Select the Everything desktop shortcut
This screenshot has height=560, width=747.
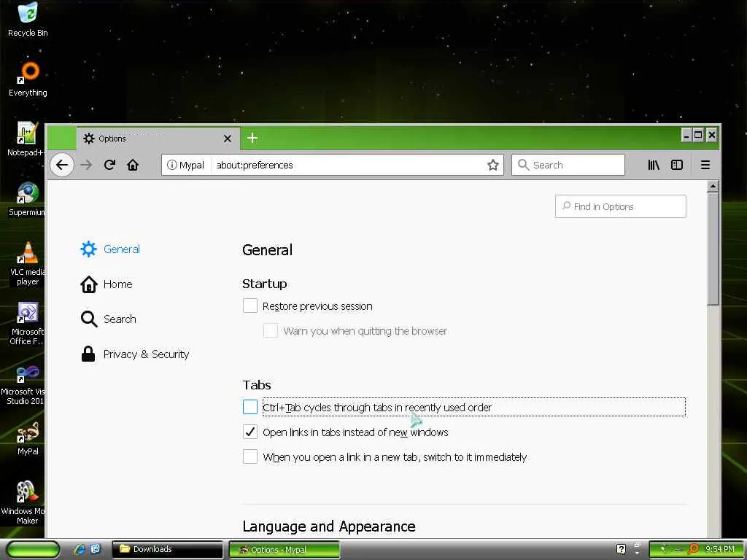click(x=28, y=79)
